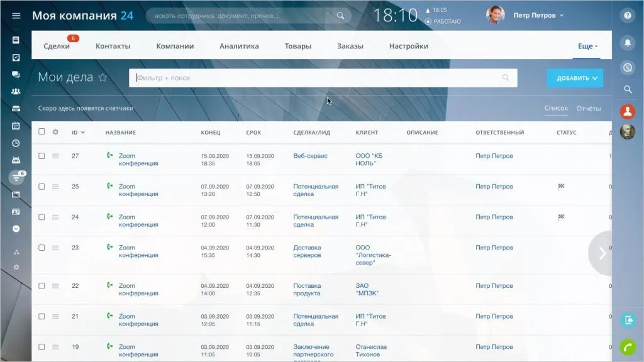
Task: Open Петр Петров user profile menu
Action: click(x=538, y=16)
